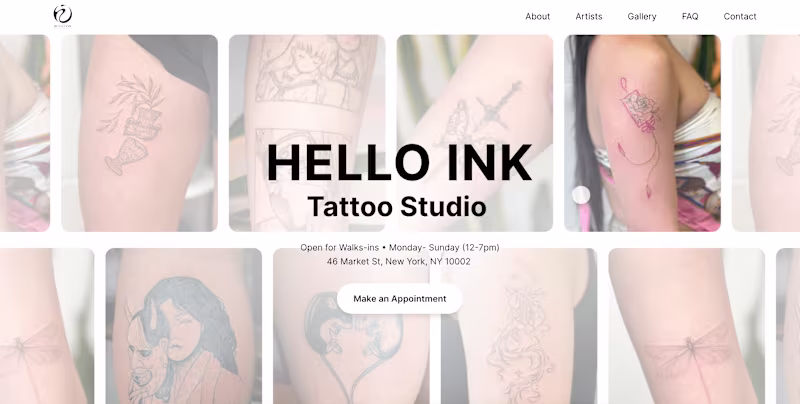Image resolution: width=800 pixels, height=404 pixels.
Task: Open the FAQ navigation link
Action: (690, 16)
